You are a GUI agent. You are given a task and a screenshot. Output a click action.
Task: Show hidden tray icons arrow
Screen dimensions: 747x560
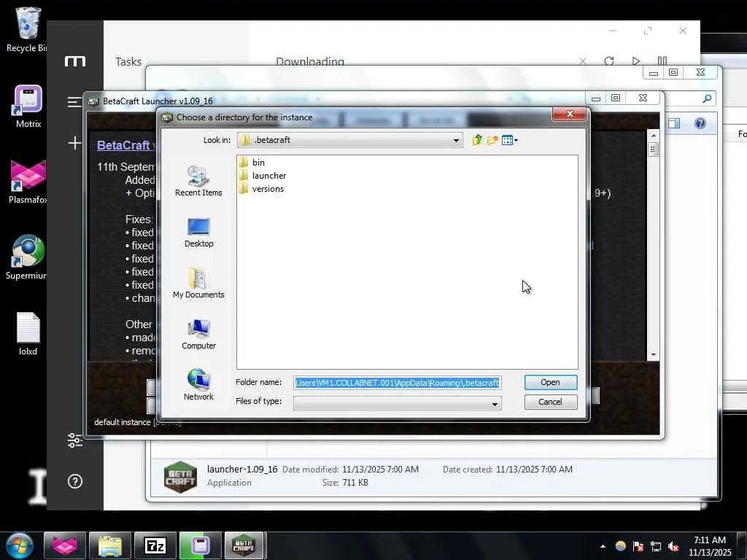603,546
